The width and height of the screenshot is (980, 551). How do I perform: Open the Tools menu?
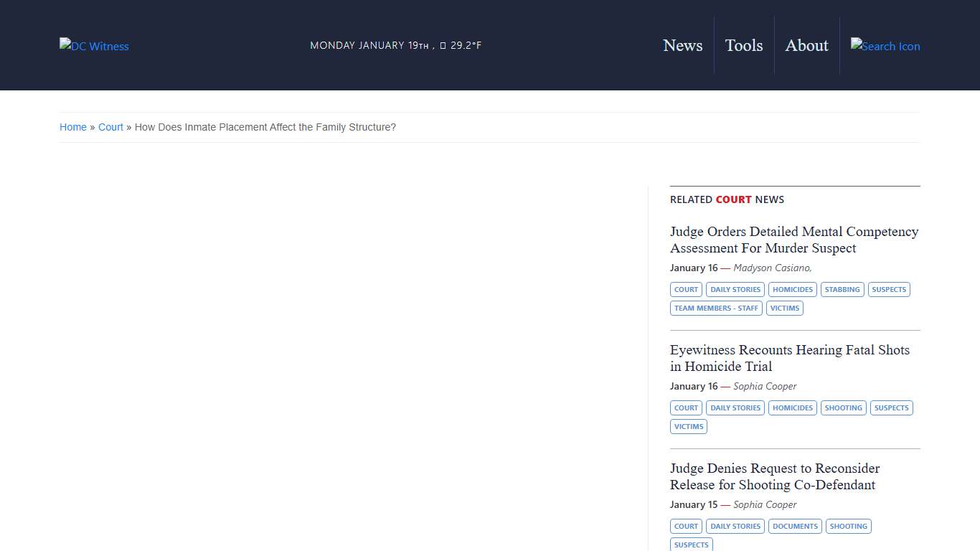[743, 45]
